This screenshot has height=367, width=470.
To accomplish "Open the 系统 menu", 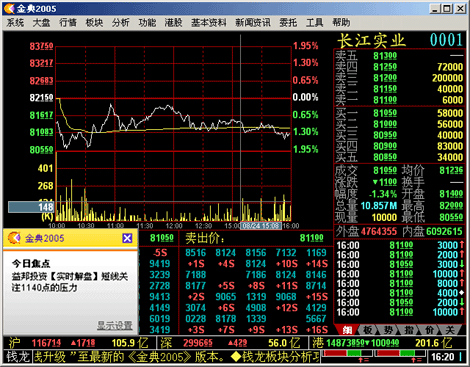I will pos(15,23).
